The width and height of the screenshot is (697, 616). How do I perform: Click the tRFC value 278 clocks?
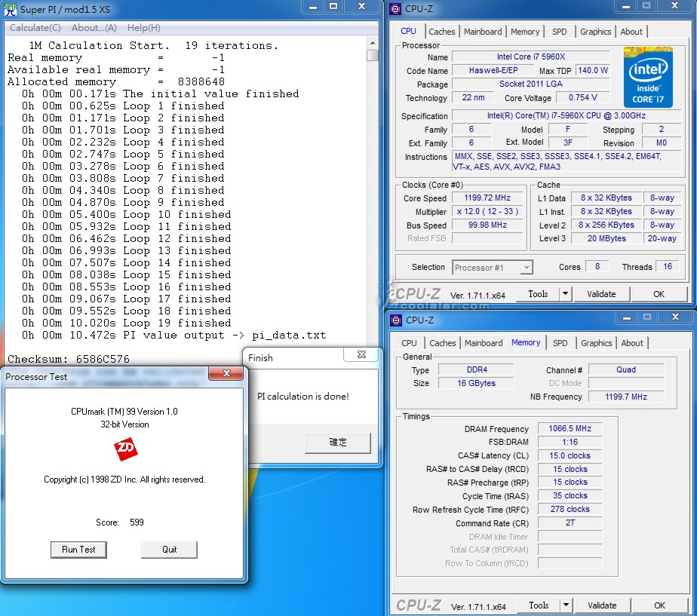(570, 510)
